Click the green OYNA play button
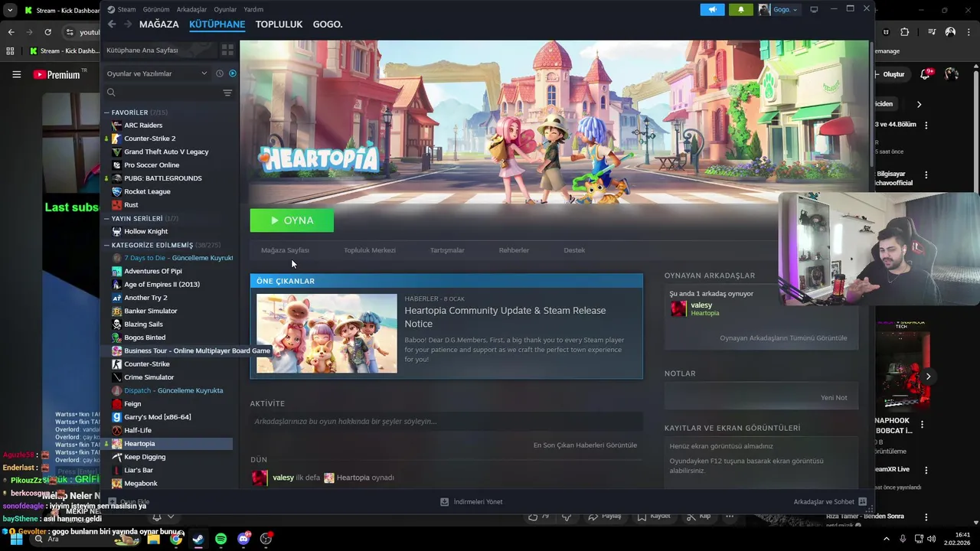The height and width of the screenshot is (551, 980). pos(292,220)
